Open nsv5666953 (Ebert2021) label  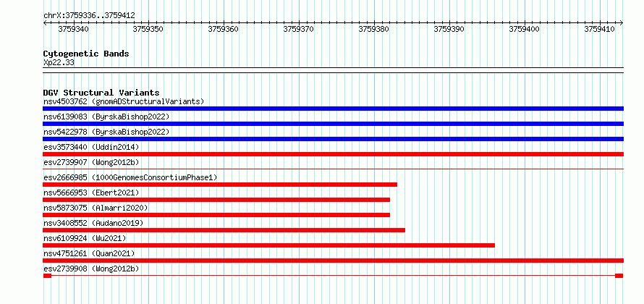(x=91, y=193)
